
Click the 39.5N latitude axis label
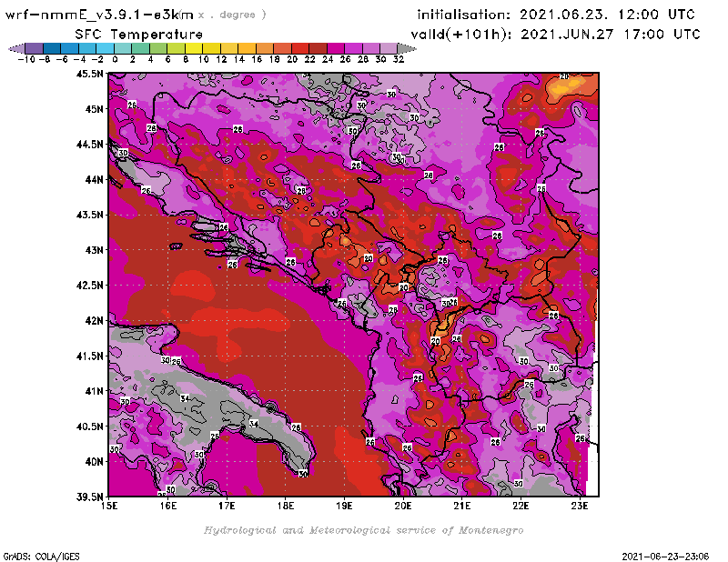click(x=89, y=497)
